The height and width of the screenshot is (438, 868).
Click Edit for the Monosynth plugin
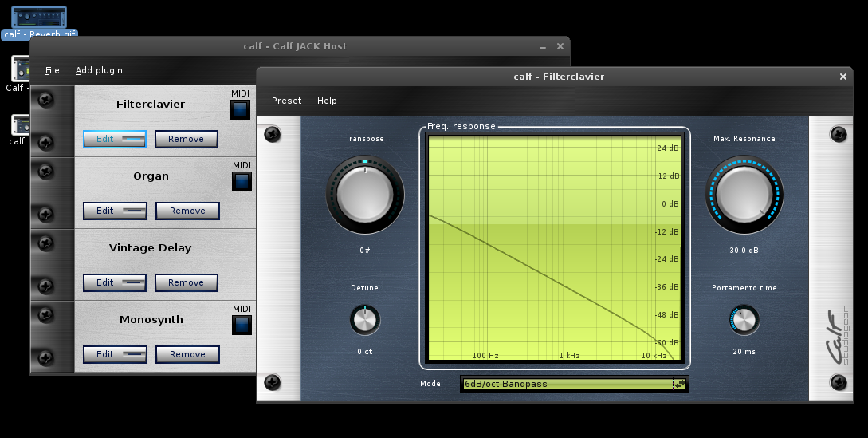[x=115, y=354]
